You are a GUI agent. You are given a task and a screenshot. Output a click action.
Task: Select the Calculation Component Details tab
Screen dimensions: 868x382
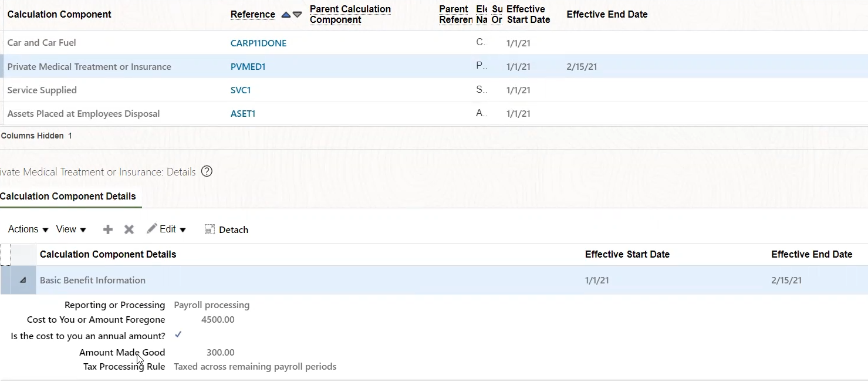pos(68,197)
